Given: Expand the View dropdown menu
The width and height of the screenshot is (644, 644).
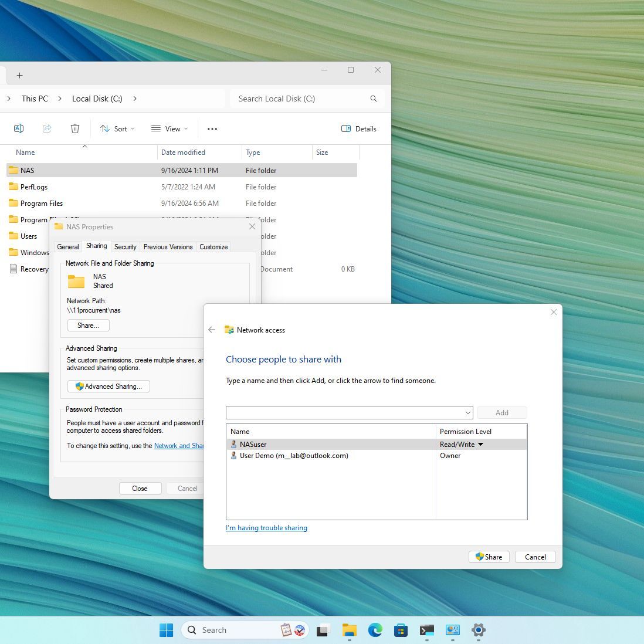Looking at the screenshot, I should 170,129.
